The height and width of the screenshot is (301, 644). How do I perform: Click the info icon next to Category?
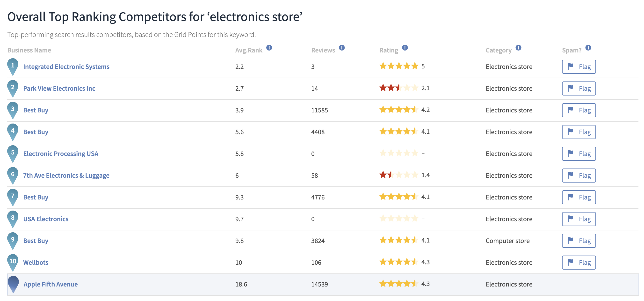[x=519, y=48]
